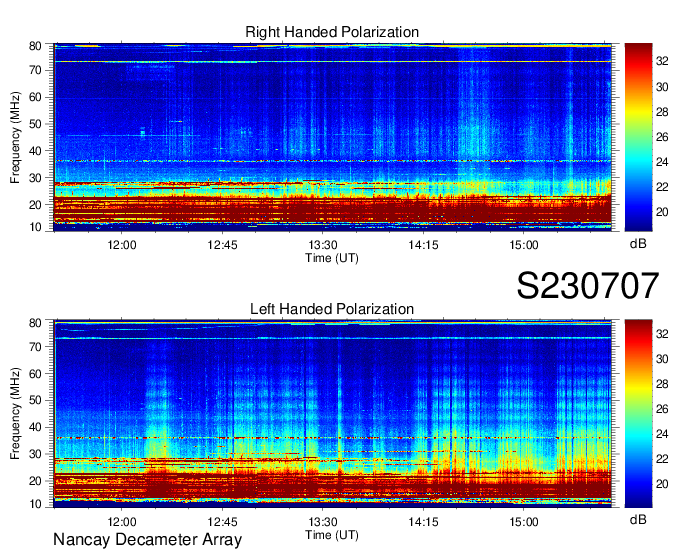Screen dimensions: 680x552
Task: Click the 50 MHz tick of Right Handed plot
Action: pyautogui.click(x=35, y=124)
